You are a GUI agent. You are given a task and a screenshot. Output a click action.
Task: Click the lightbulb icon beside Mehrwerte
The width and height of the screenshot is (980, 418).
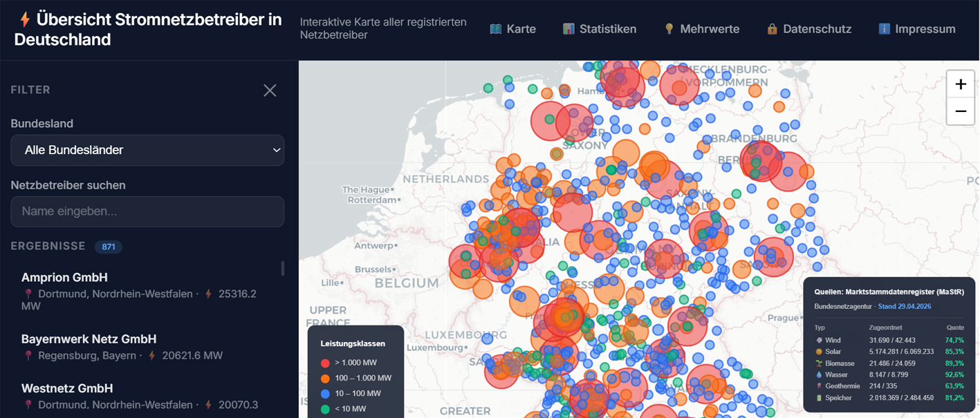point(669,29)
